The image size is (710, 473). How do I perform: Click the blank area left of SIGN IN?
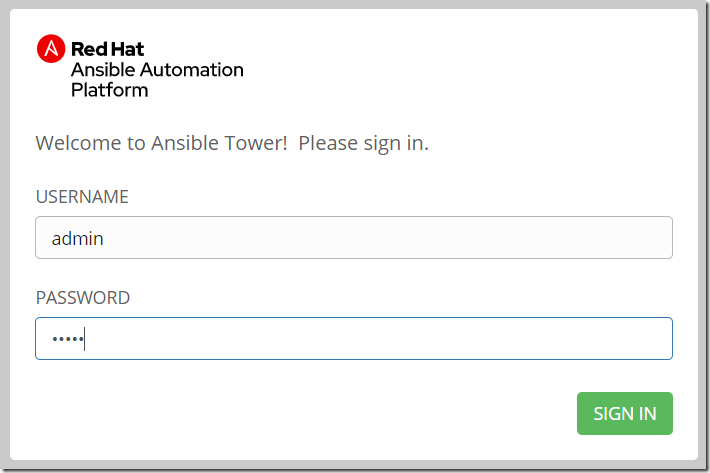[x=300, y=414]
